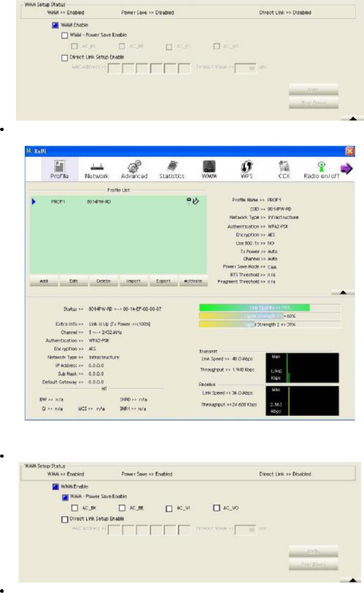Uncheck WMM - Power Save Enable in Power Save Enabled panel
364x593 pixels.
64,497
